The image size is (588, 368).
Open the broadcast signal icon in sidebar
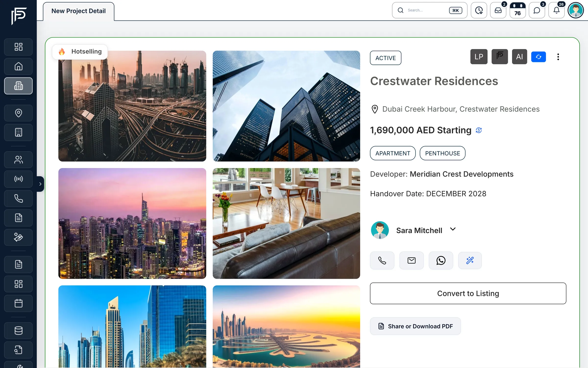18,179
